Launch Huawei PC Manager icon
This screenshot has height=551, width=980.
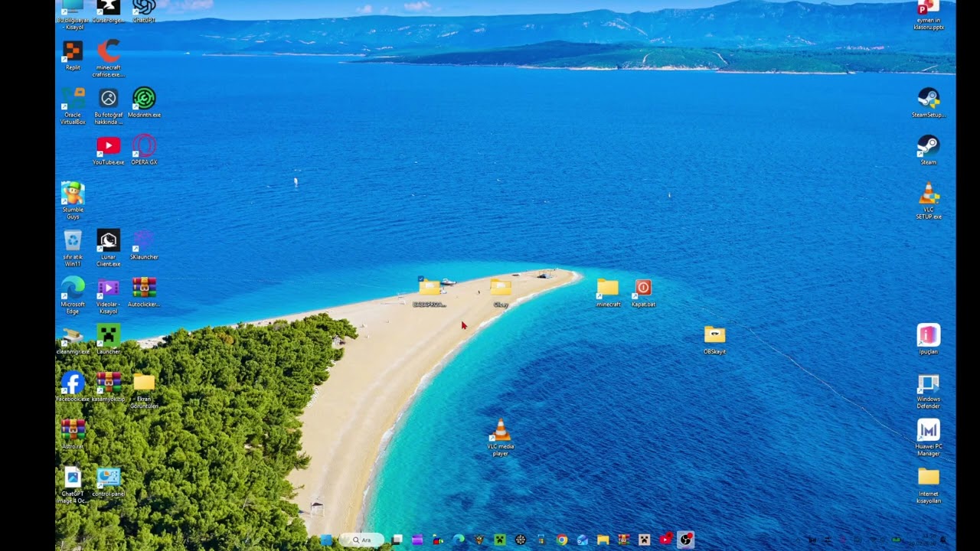tap(929, 438)
